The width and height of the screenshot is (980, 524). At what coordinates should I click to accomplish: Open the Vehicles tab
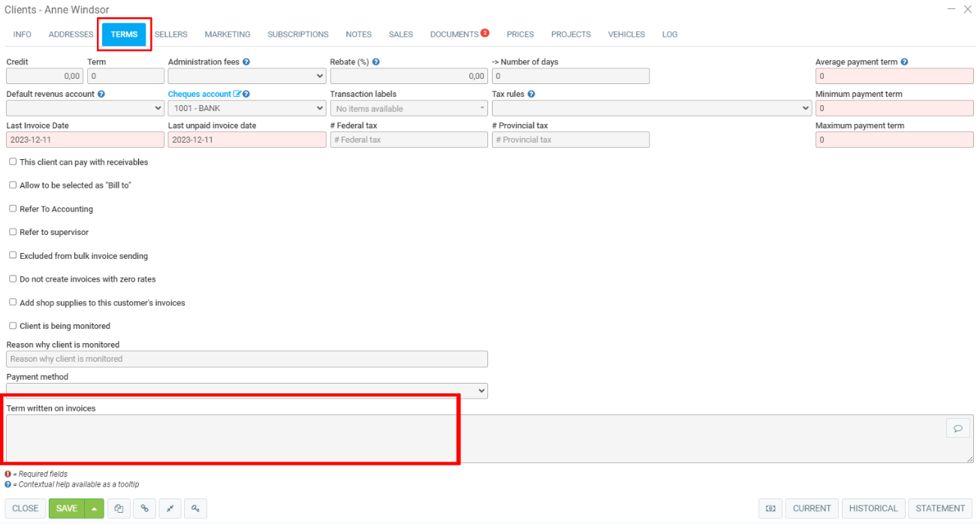click(626, 35)
